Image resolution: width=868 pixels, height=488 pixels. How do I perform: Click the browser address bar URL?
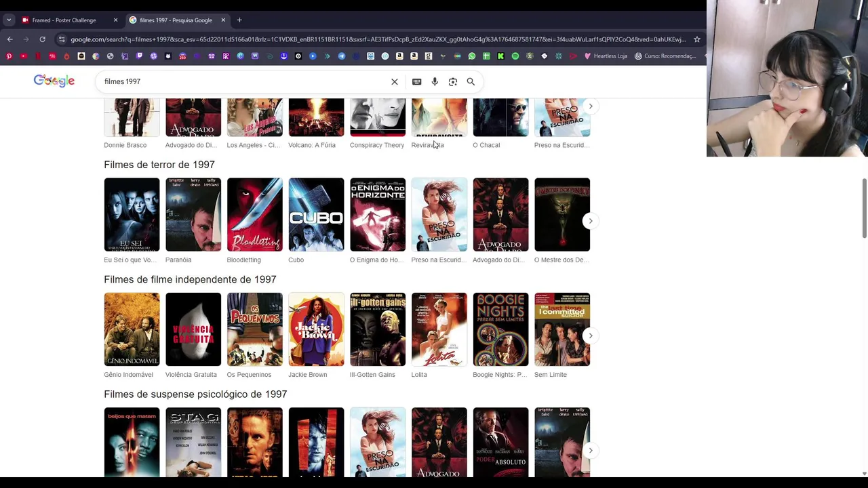(x=378, y=39)
